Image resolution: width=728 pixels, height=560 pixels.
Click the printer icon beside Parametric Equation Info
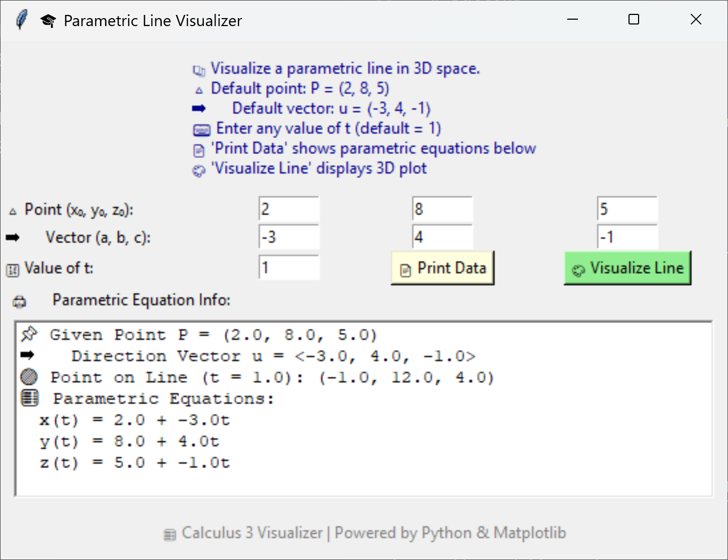20,302
